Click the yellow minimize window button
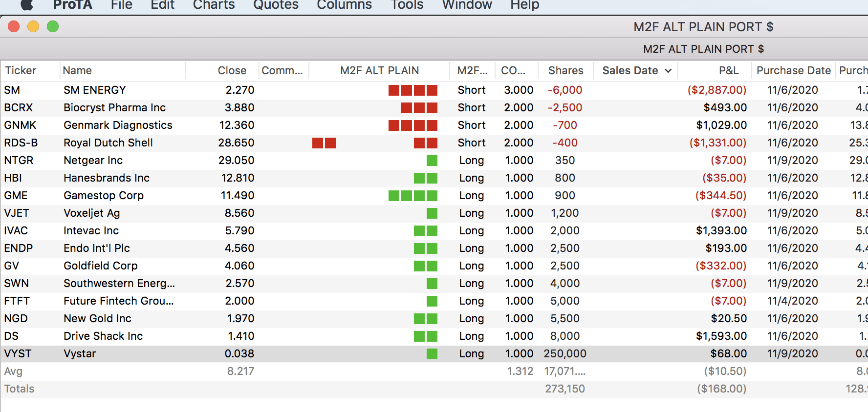 pyautogui.click(x=33, y=26)
